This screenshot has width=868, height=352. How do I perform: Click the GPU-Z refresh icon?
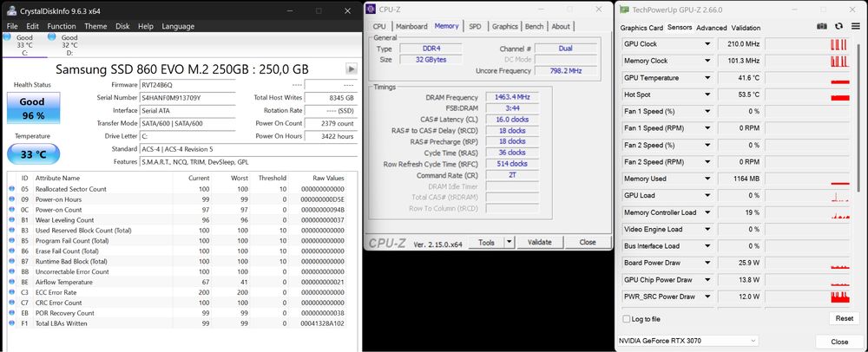pos(838,27)
